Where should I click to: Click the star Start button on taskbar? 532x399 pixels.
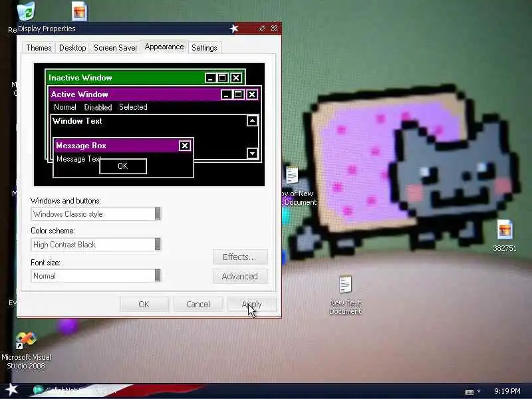11,390
